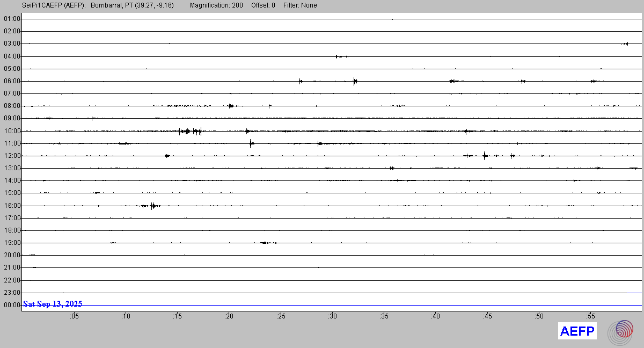Screen dimensions: 644x348
Task: Click the seismic burst on the 16:00 trace
Action: pyautogui.click(x=152, y=206)
